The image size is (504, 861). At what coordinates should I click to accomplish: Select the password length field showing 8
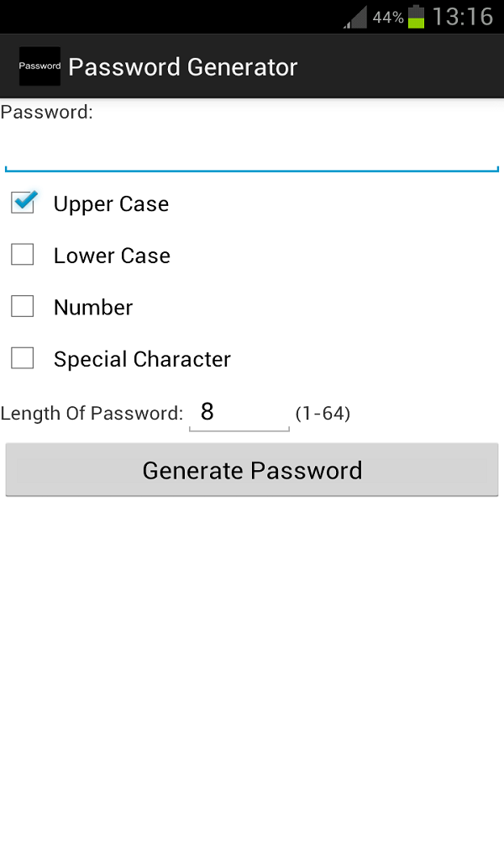239,412
